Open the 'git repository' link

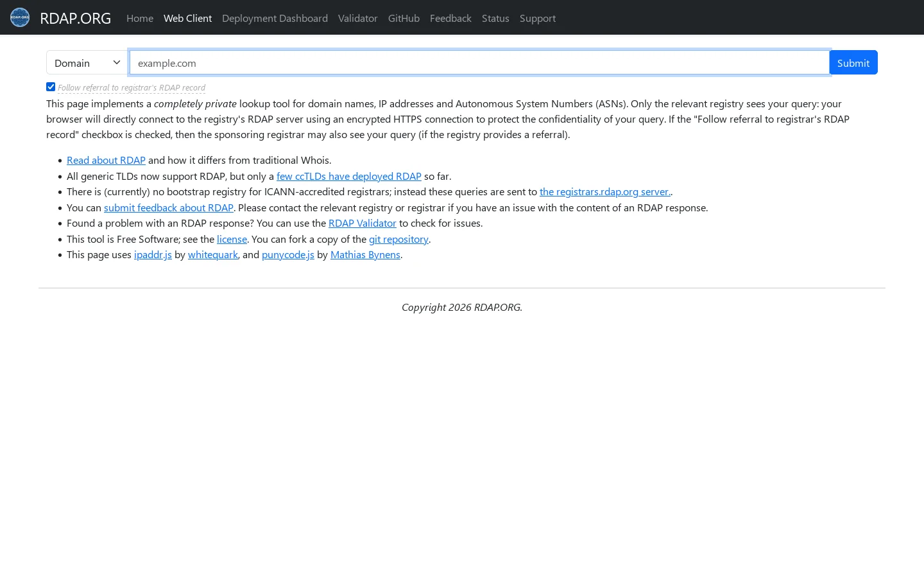398,239
